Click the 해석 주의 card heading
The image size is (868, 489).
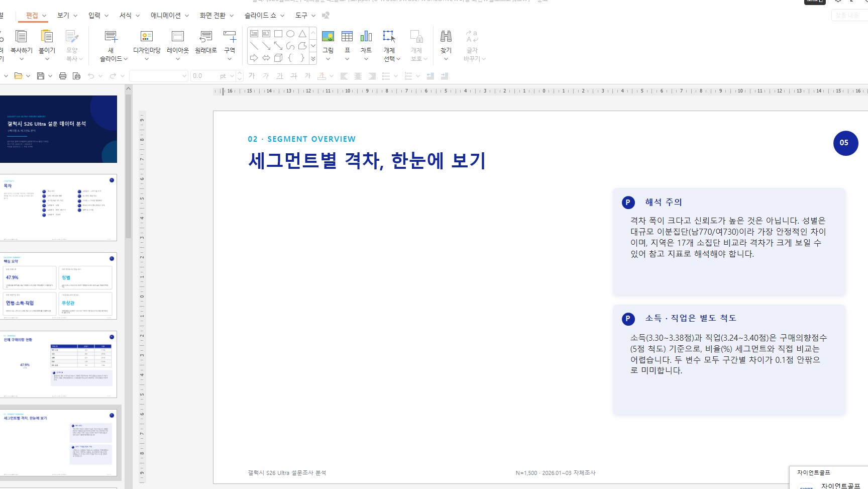[x=664, y=202]
